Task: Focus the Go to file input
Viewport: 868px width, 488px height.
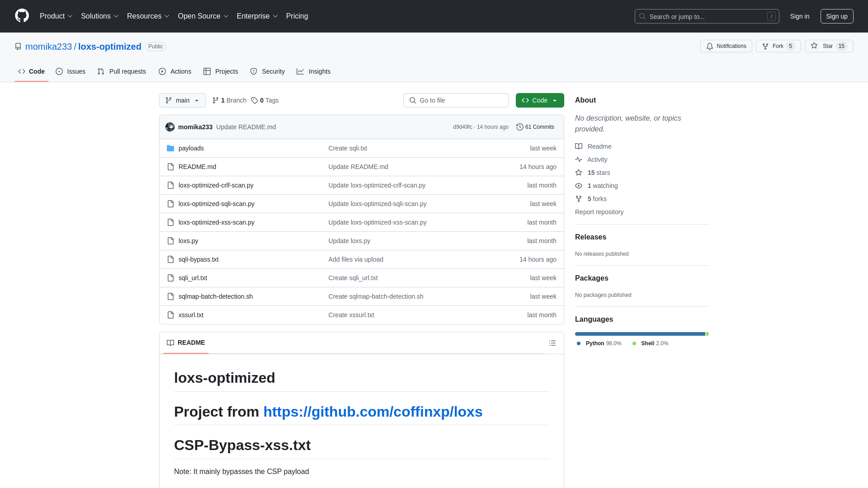Action: click(x=456, y=100)
